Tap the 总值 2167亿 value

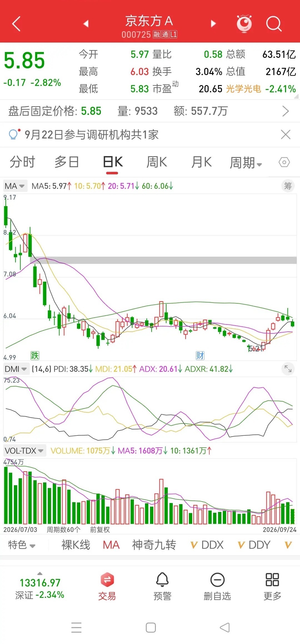pyautogui.click(x=281, y=72)
